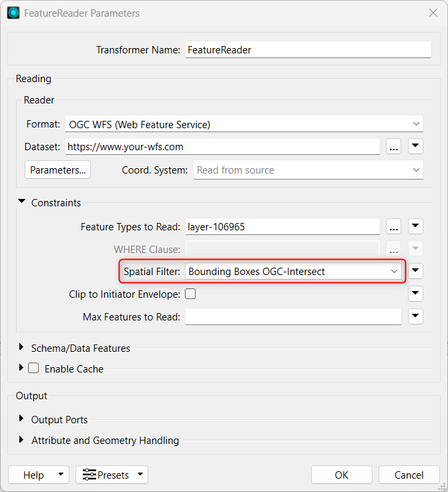
Task: Click the Cancel button
Action: coord(409,475)
